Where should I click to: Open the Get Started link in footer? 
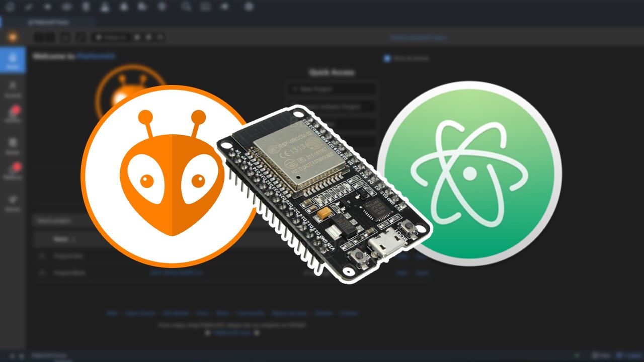(176, 313)
